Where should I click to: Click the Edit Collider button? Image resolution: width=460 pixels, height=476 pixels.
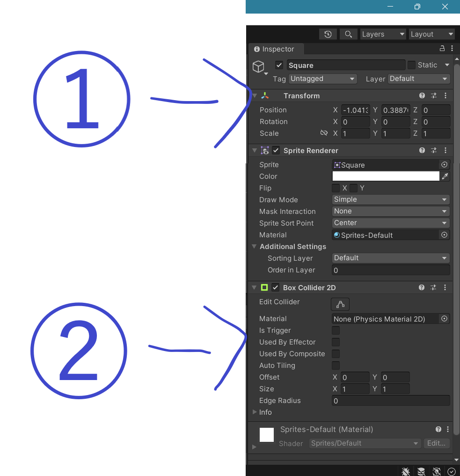click(340, 304)
